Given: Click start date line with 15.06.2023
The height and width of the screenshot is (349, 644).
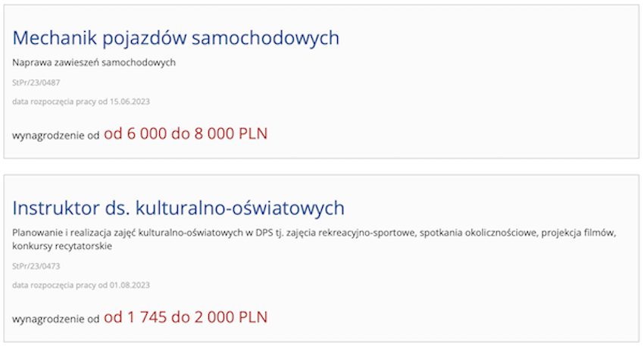Looking at the screenshot, I should point(81,102).
